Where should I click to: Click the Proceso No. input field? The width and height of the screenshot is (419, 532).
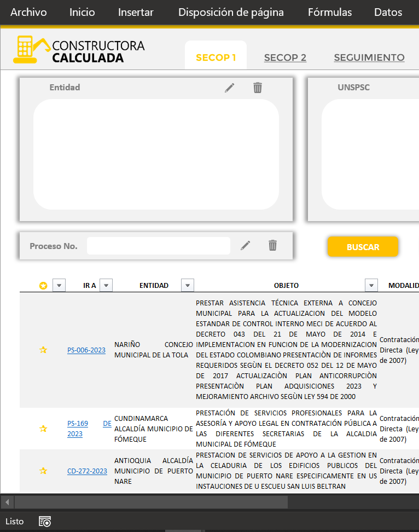click(158, 246)
